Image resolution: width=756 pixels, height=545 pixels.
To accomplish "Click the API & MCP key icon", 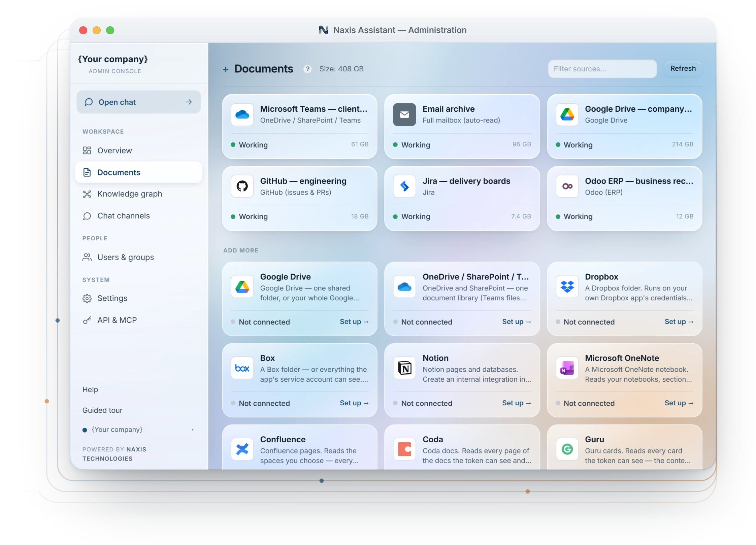I will 87,320.
